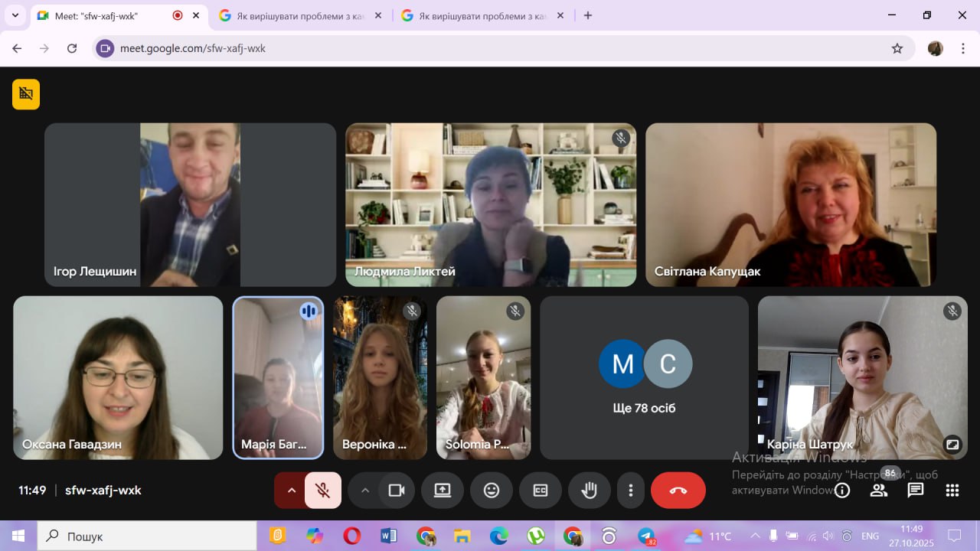Viewport: 980px width, 551px height.
Task: Open the emoji reactions panel
Action: 492,491
